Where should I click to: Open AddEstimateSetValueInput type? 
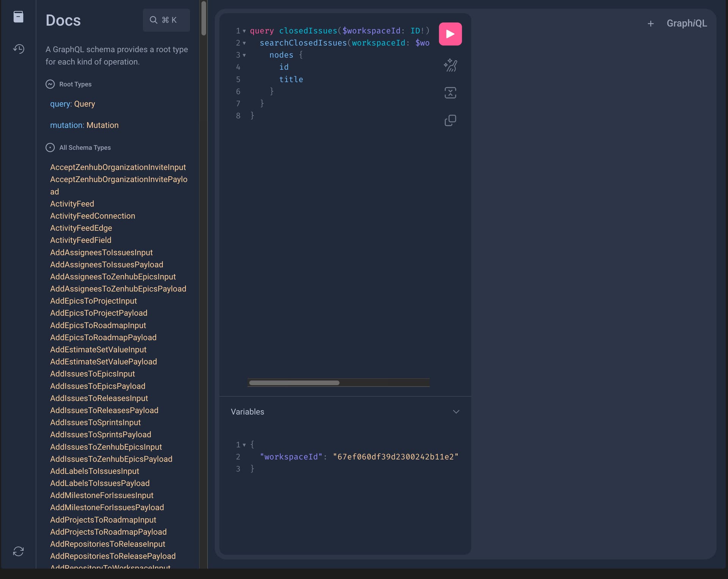pos(98,350)
